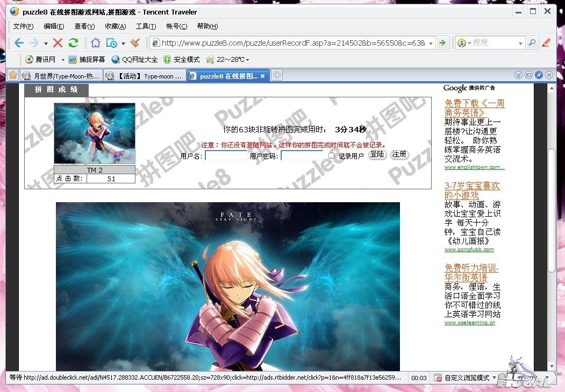The width and height of the screenshot is (565, 392).
Task: Expand the history icon dropdown arrow
Action: click(123, 44)
